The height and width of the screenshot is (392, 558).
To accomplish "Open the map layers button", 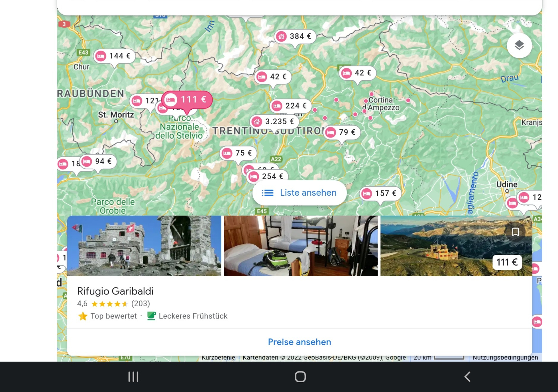I will pos(519,45).
